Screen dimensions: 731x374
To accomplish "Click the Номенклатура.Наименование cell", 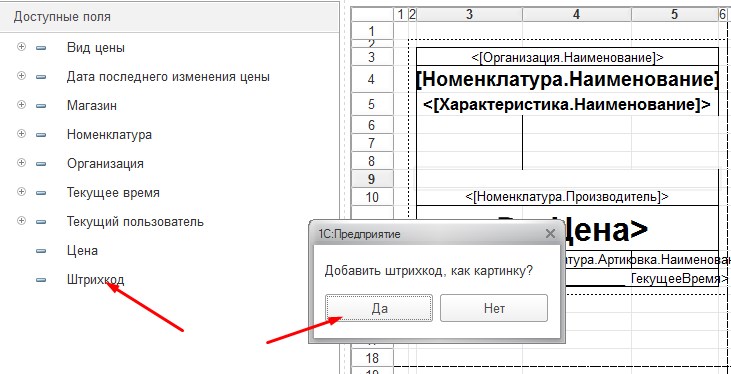I will [x=567, y=79].
